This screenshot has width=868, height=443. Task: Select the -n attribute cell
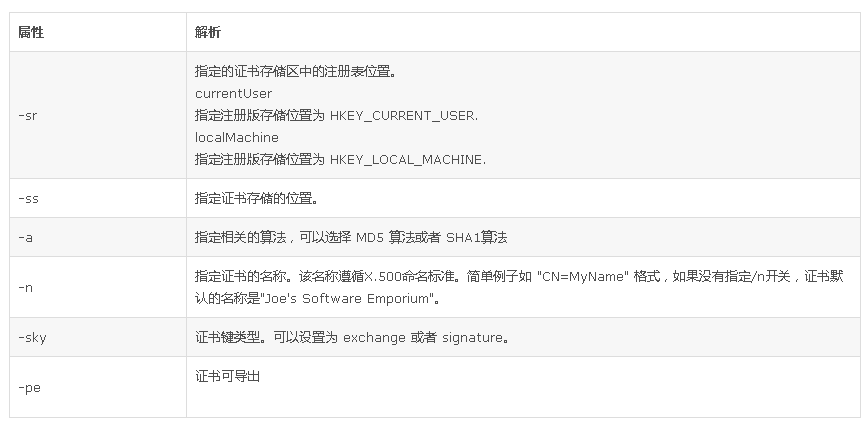(98, 287)
